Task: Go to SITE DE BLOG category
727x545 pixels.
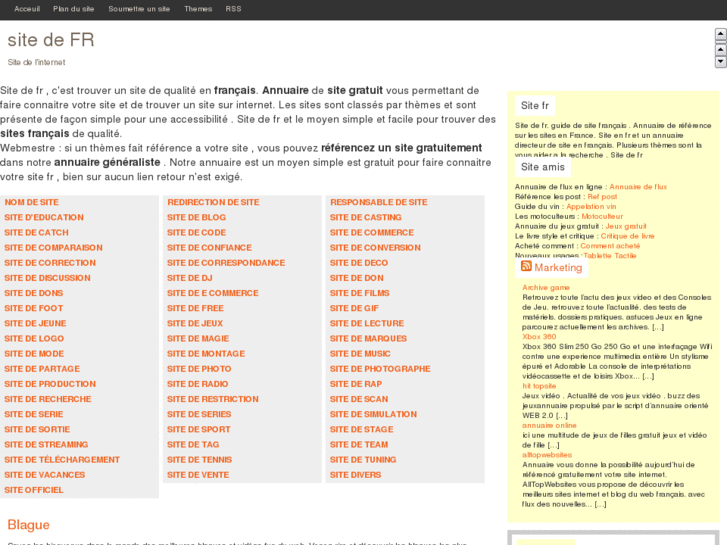Action: 197,218
